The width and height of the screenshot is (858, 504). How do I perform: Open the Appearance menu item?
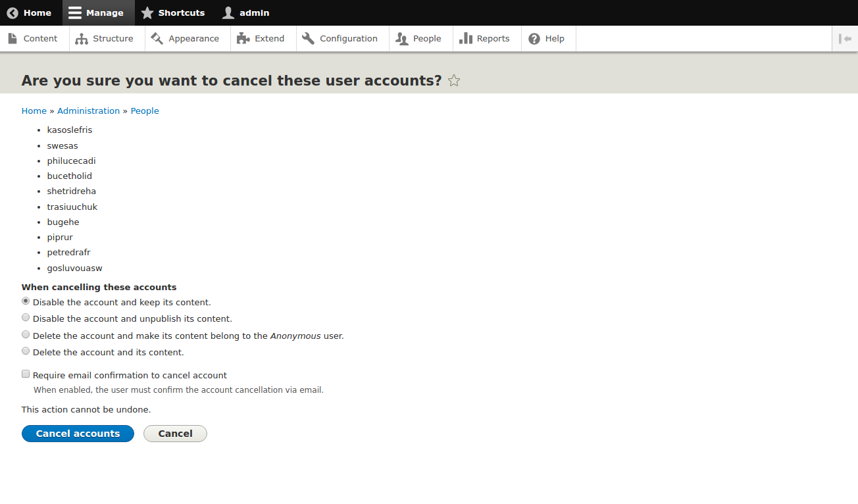(186, 39)
